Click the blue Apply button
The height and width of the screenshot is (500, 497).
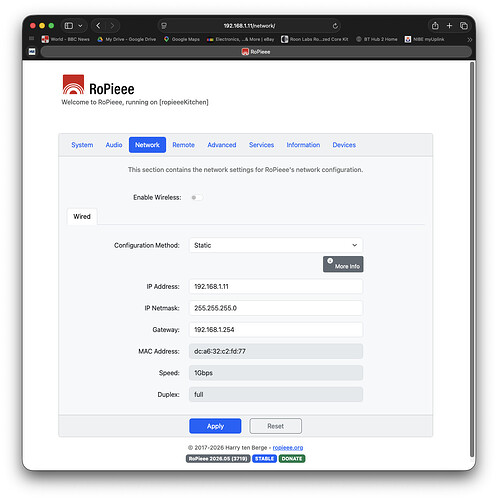point(215,426)
